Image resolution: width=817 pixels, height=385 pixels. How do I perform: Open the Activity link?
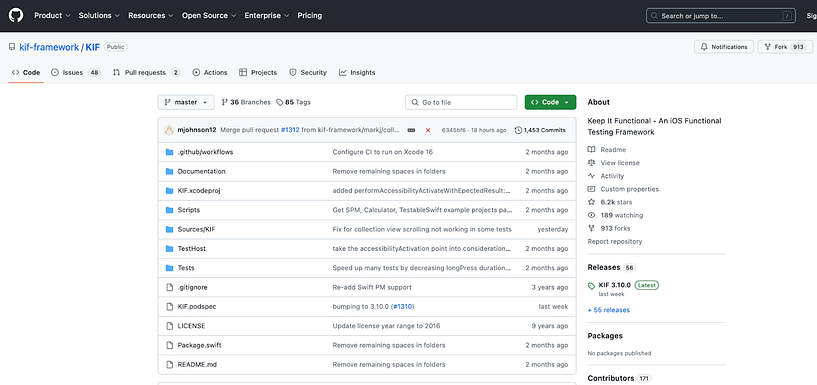tap(606, 176)
